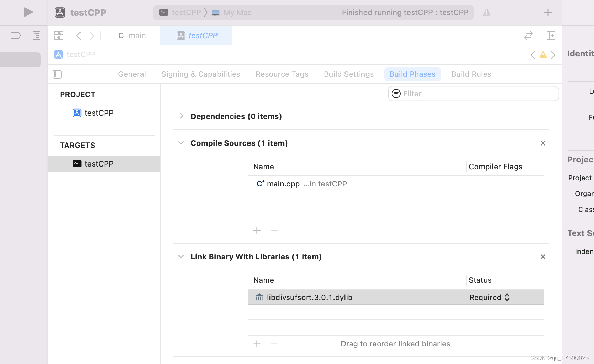The height and width of the screenshot is (364, 594).
Task: Switch to the main editor tab
Action: (132, 35)
